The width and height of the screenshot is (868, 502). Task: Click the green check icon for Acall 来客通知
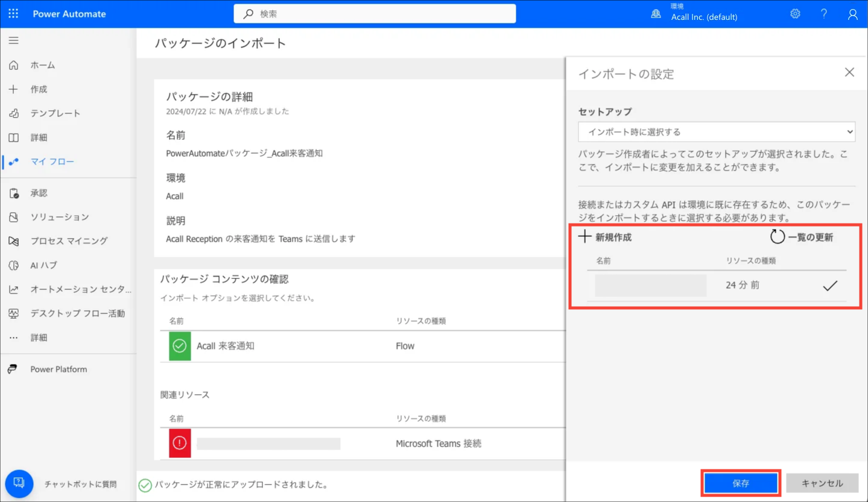point(180,346)
